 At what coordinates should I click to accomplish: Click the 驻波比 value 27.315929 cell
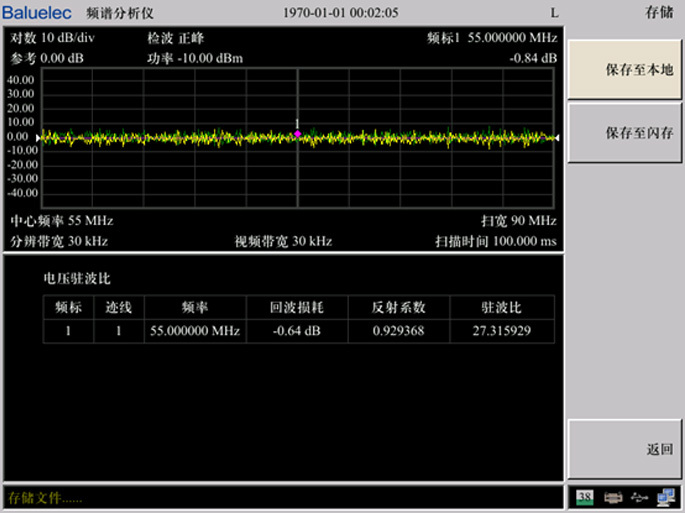point(501,330)
